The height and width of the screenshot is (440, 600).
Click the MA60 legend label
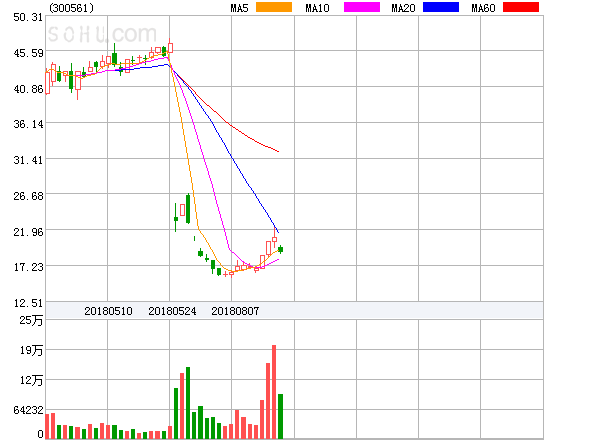(483, 8)
